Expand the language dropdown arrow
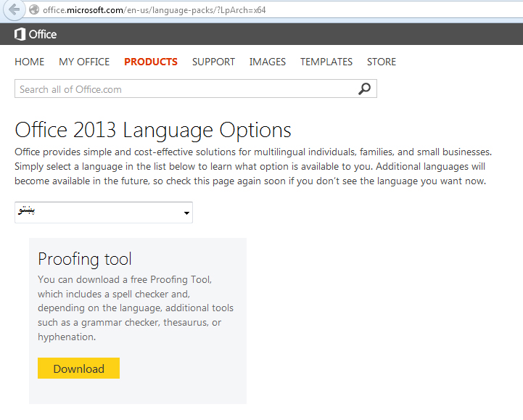Screen dimensions: 523x420 coord(186,213)
